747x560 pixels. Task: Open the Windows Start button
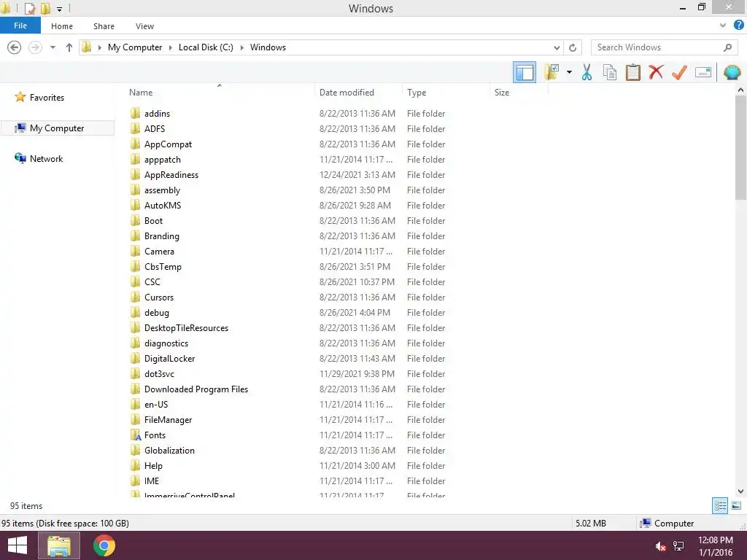[x=18, y=545]
